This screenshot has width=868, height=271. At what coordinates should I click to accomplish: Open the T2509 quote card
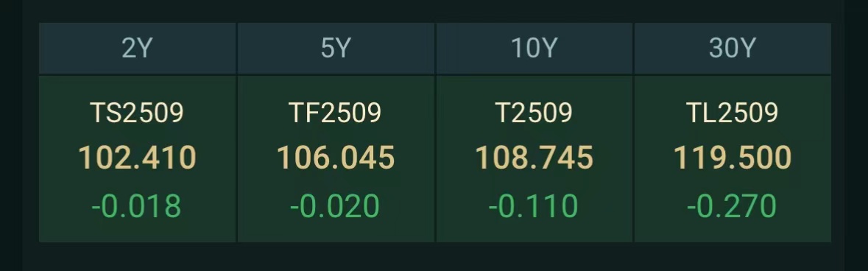pyautogui.click(x=534, y=159)
